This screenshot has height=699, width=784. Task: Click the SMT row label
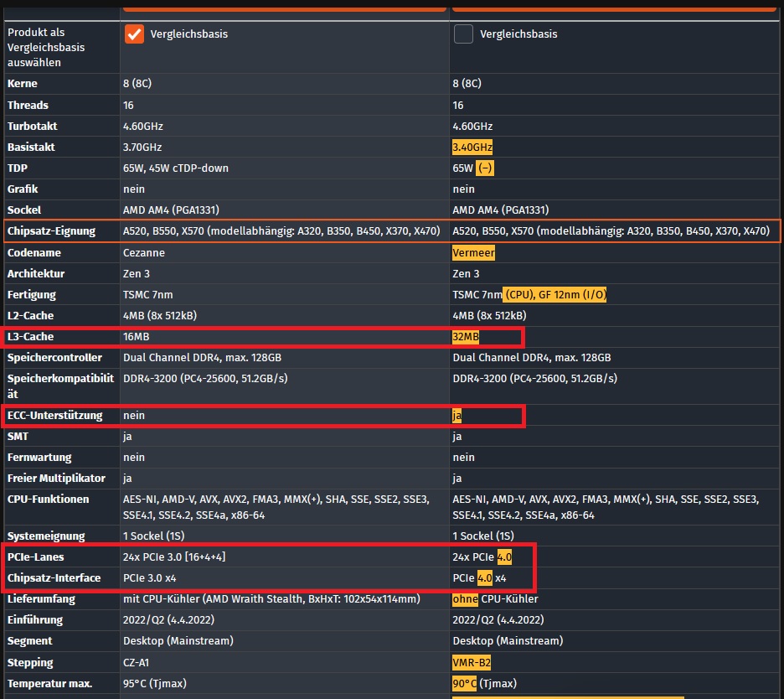tap(18, 437)
